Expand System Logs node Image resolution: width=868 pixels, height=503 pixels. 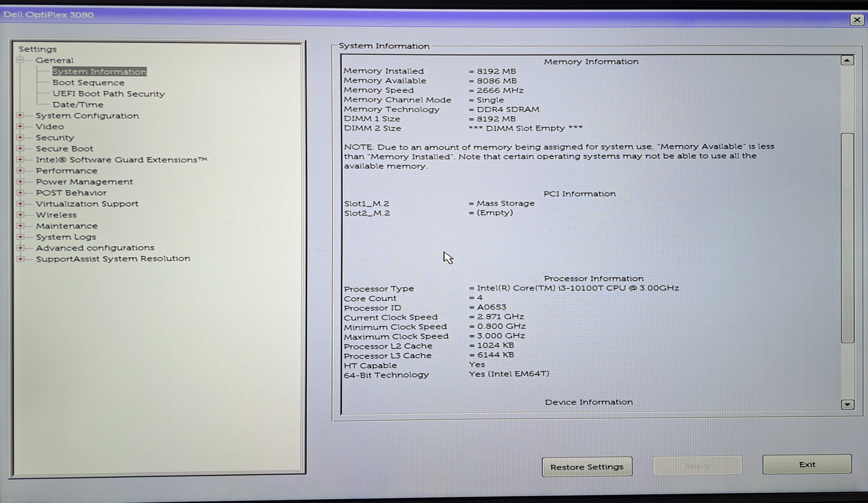tap(20, 236)
